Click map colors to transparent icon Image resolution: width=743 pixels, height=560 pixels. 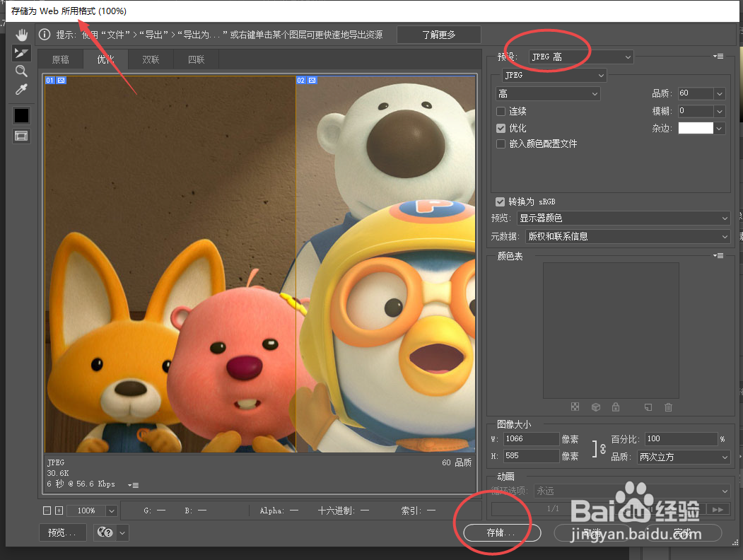click(x=575, y=407)
